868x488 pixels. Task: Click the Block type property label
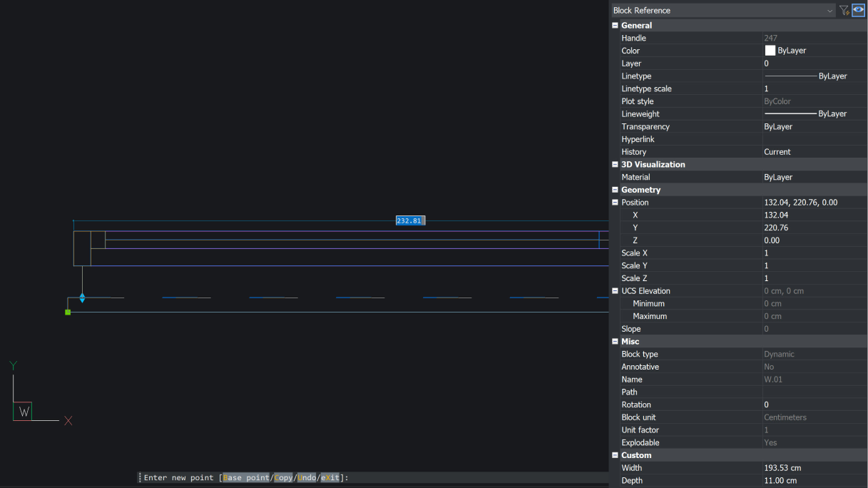[640, 355]
